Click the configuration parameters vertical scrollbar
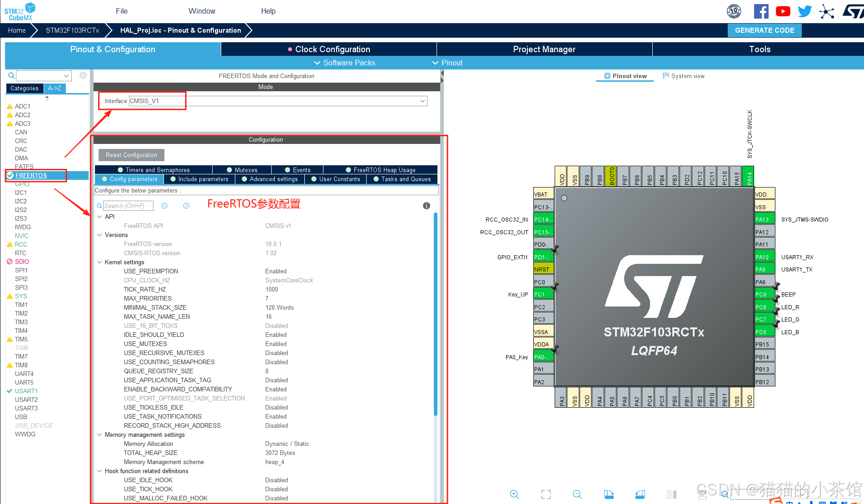Image resolution: width=864 pixels, height=504 pixels. point(436,313)
